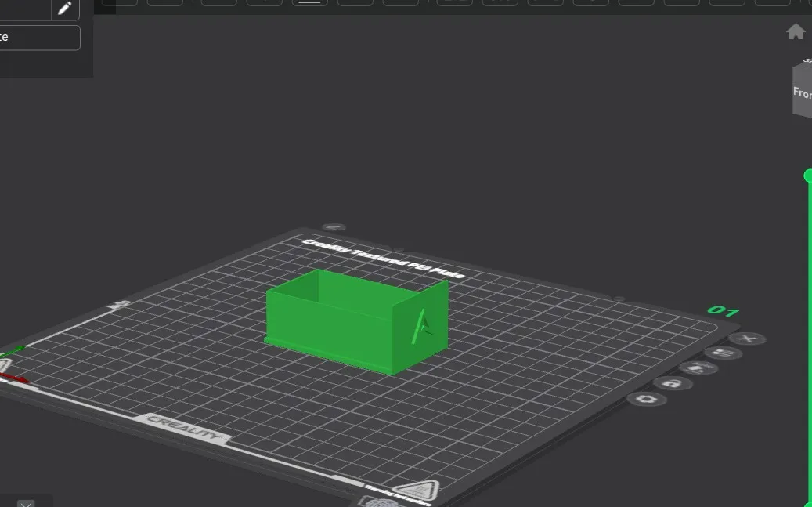This screenshot has width=812, height=507.
Task: Click the Front face of the view cube
Action: point(802,93)
